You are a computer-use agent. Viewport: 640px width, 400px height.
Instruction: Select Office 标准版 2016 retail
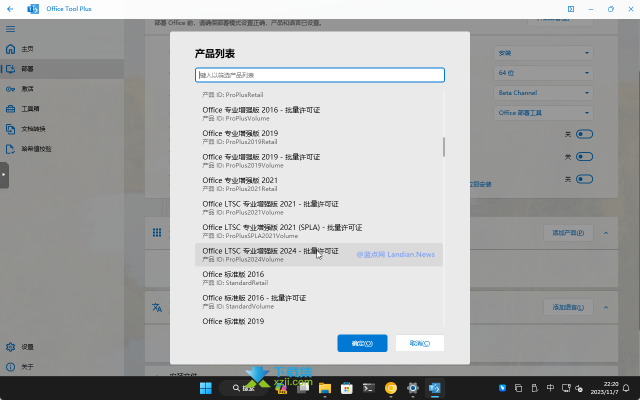coord(319,278)
